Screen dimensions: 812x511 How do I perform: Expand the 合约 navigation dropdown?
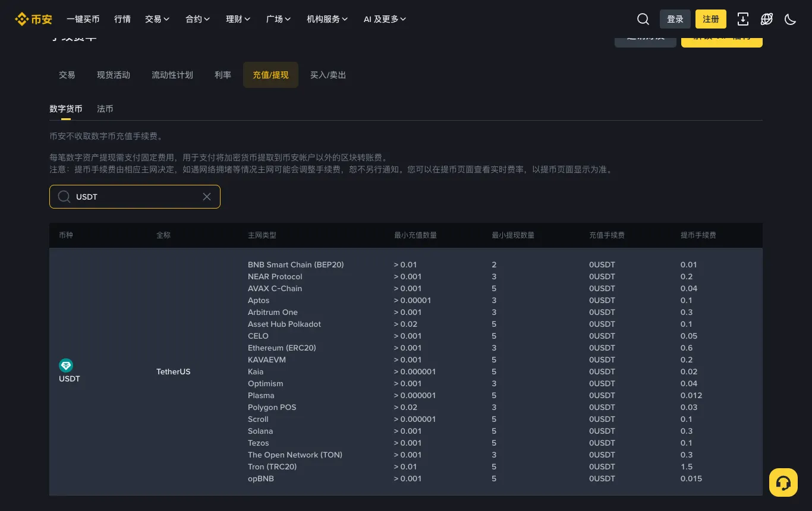coord(197,19)
